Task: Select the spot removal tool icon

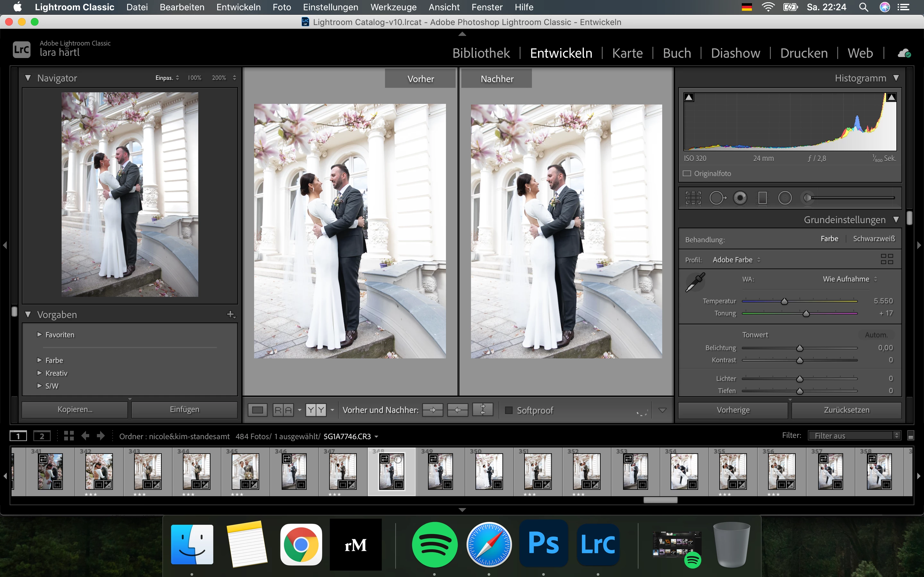Action: click(717, 198)
